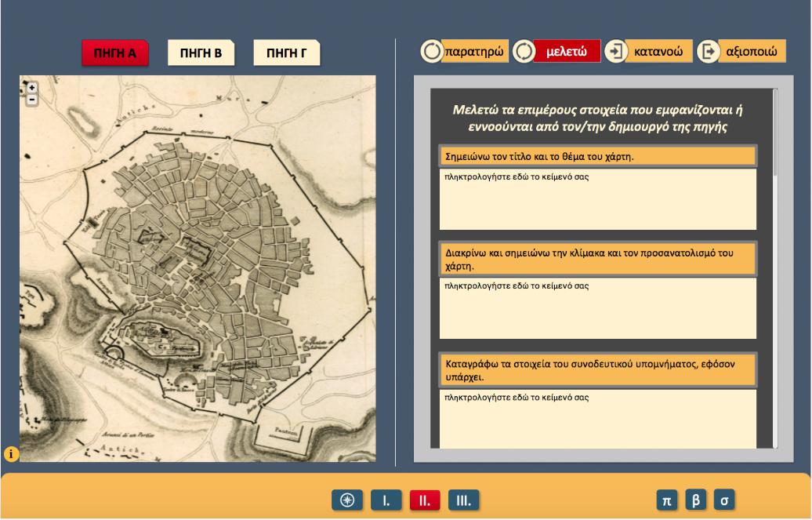Image resolution: width=812 pixels, height=520 pixels.
Task: Click the π button
Action: (667, 500)
